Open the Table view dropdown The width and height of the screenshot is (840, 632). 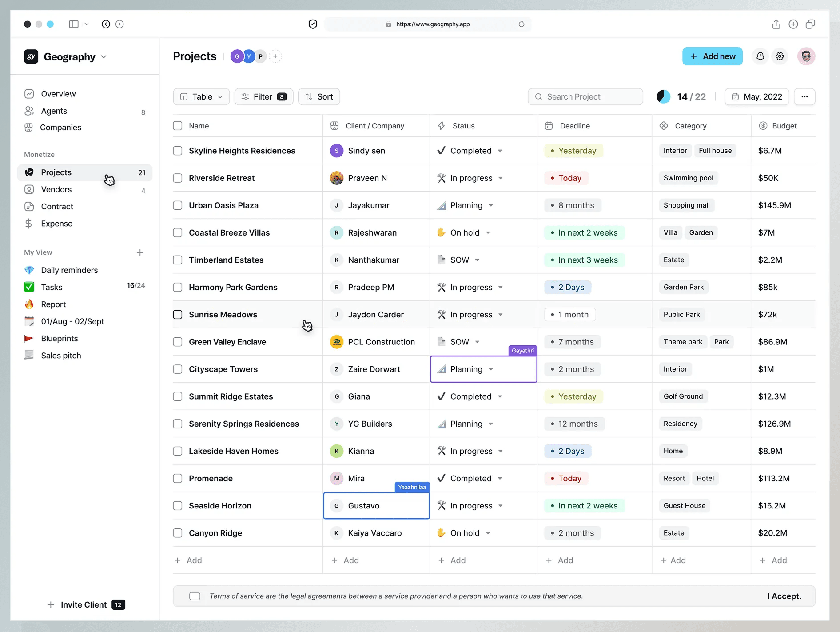201,96
